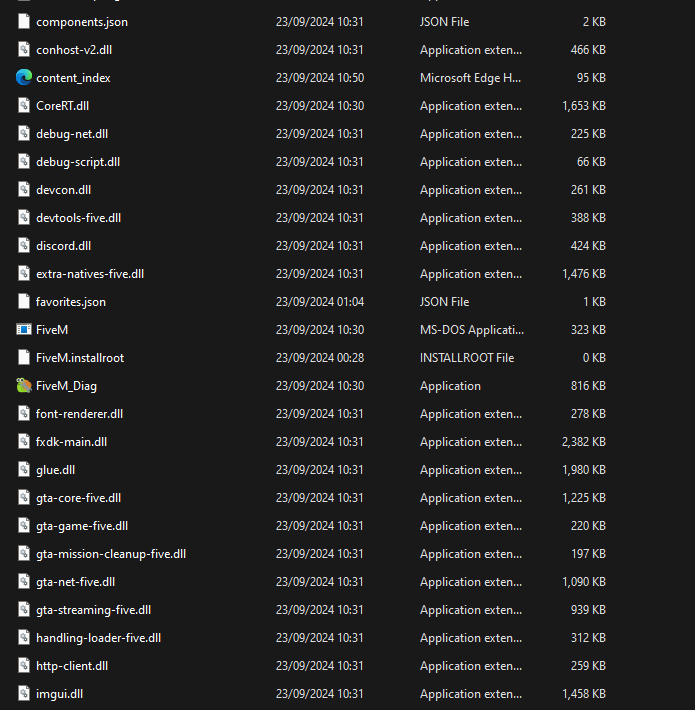Screen dimensions: 695x710
Task: Click the gta-net-five.dll file name
Action: (x=75, y=582)
